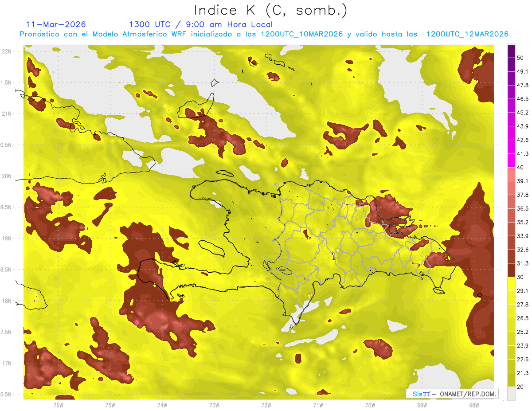
Task: Select legend value 45.2
Action: point(523,113)
